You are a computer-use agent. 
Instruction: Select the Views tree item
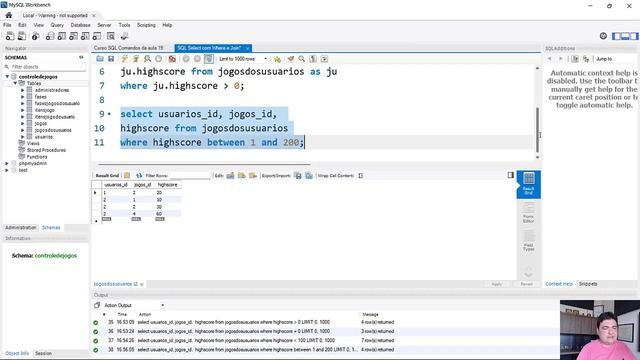(x=33, y=143)
